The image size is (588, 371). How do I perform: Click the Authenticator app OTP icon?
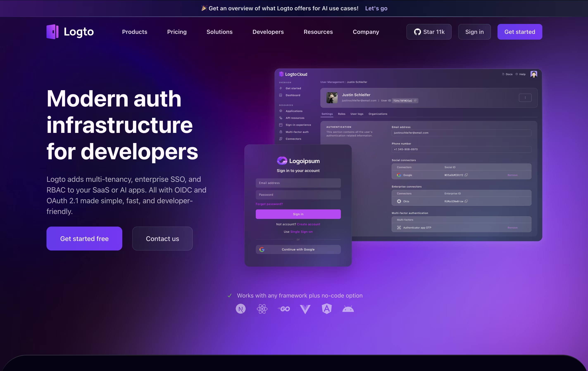coord(399,228)
